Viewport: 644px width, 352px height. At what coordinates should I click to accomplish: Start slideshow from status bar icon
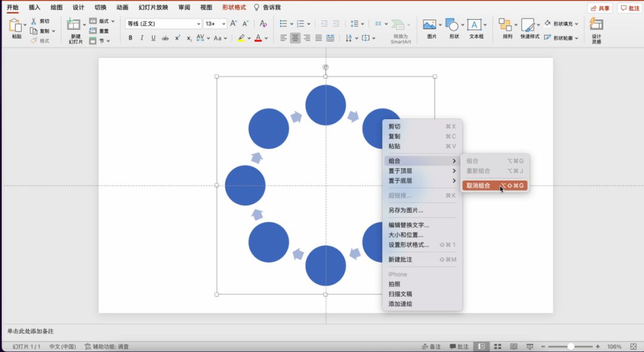coord(530,347)
